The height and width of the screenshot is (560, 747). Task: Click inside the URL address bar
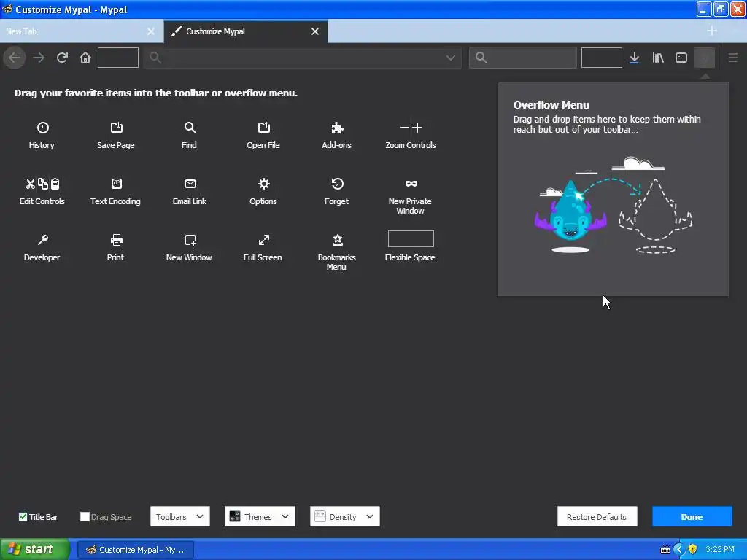pos(303,58)
